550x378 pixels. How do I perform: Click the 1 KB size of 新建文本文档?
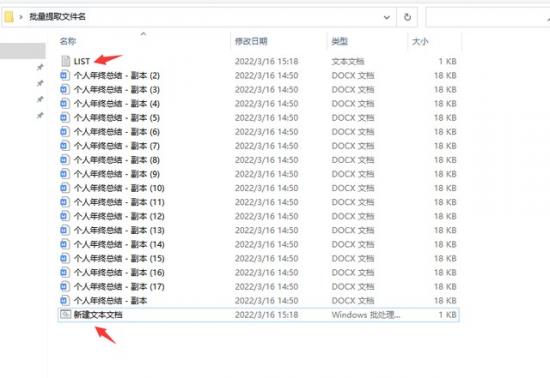tap(448, 315)
